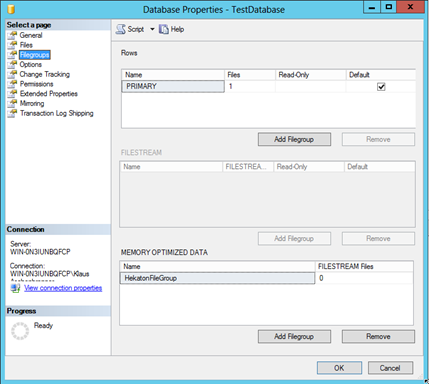Click the Transaction Log Shipping page icon
Viewport: 429px width, 384px height.
pos(12,113)
